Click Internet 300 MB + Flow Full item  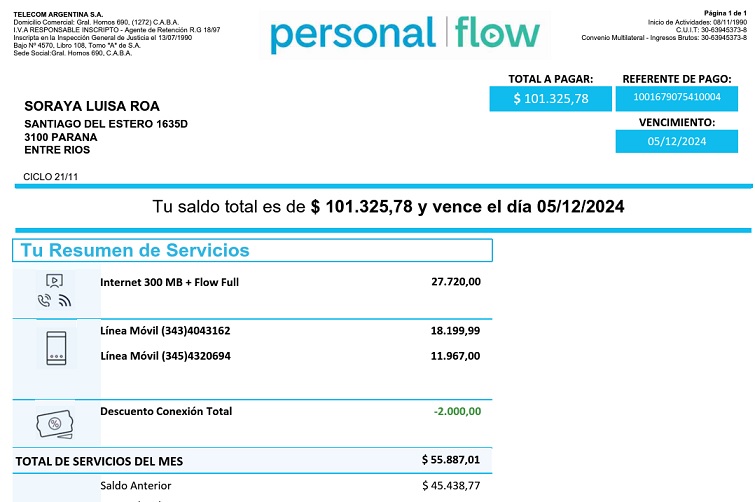[x=169, y=282]
